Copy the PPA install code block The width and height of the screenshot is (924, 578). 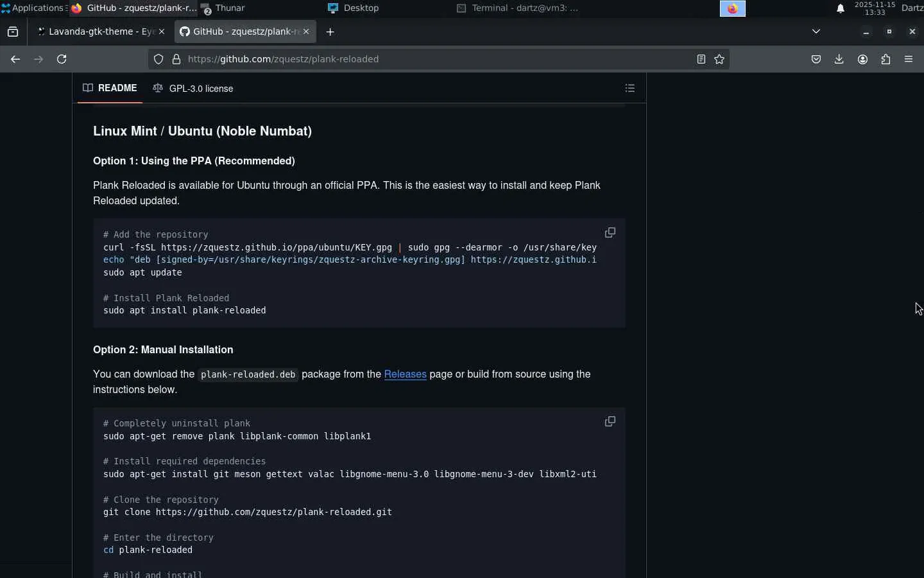610,232
